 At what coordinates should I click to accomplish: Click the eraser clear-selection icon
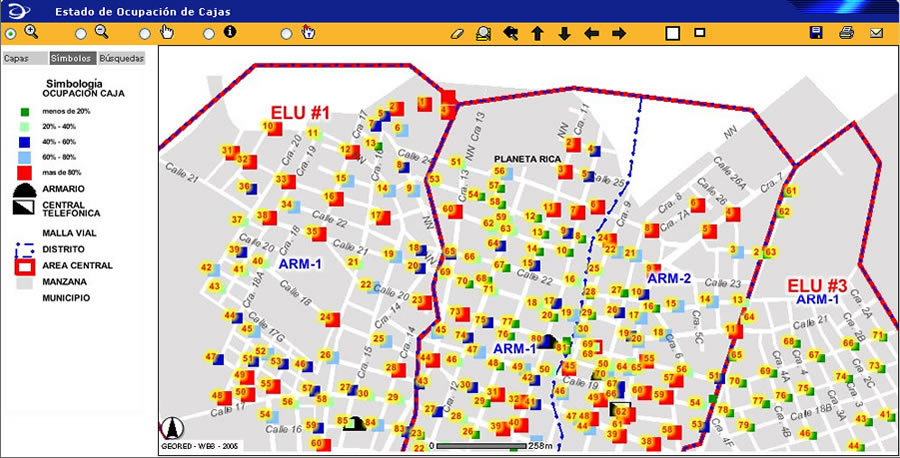click(456, 34)
